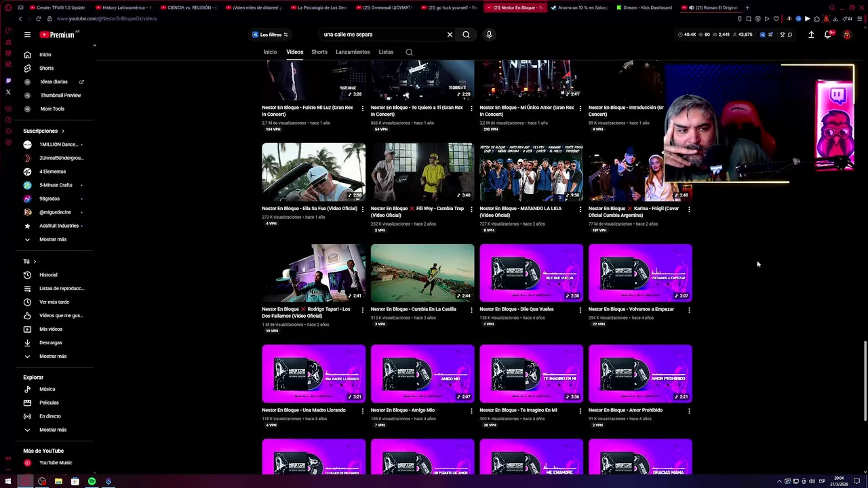Click the taskbar clock showing 20:04
Viewport: 868px width, 488px height.
pyautogui.click(x=839, y=481)
